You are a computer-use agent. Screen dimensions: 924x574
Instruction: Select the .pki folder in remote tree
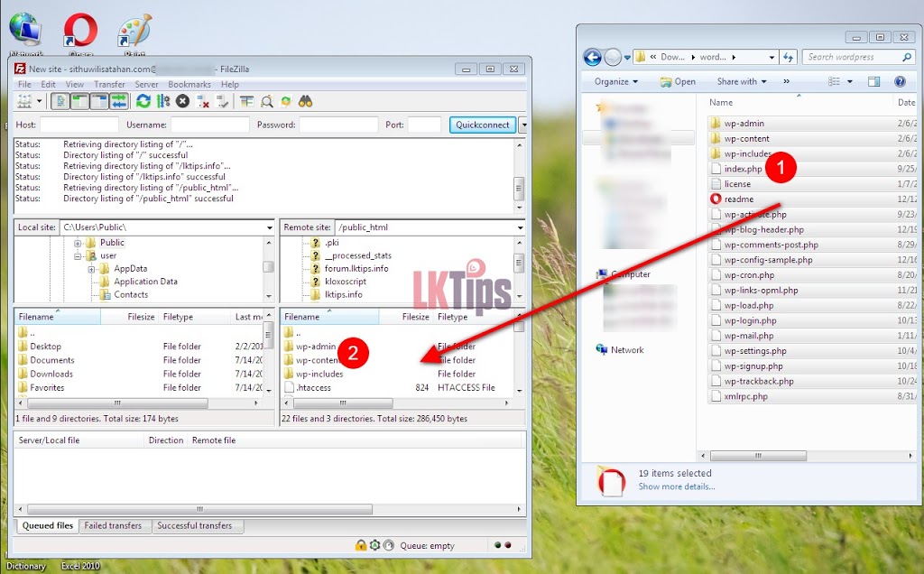[332, 243]
